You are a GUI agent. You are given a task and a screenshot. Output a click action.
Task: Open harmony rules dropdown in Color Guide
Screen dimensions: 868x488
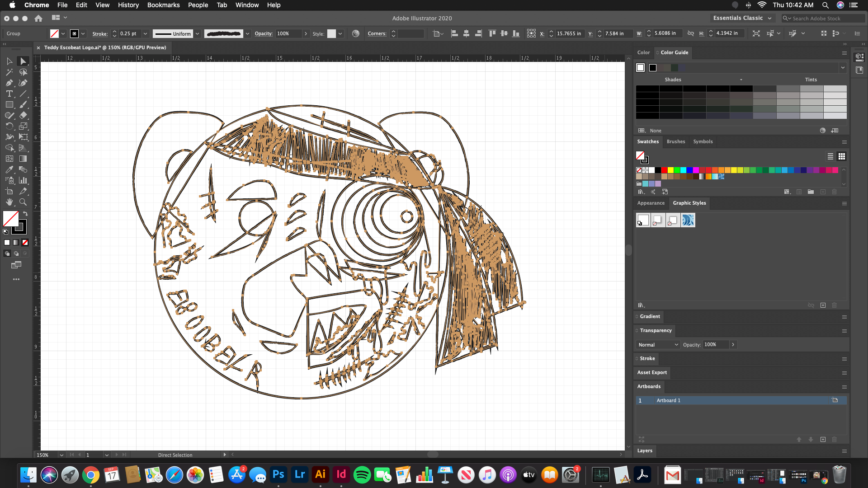pyautogui.click(x=843, y=68)
